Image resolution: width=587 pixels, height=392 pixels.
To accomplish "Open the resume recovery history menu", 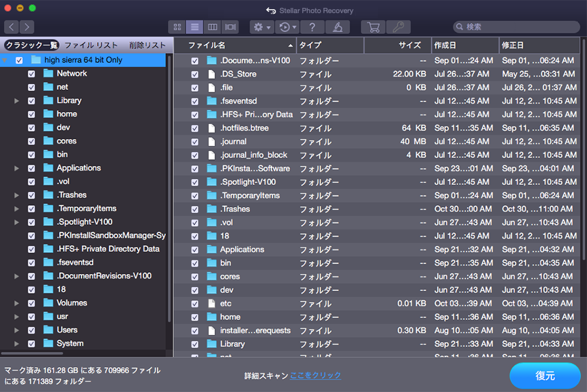I will click(287, 27).
